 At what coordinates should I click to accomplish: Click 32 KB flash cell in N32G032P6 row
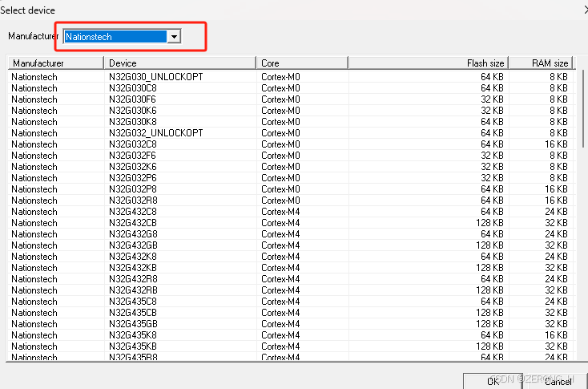click(x=492, y=178)
